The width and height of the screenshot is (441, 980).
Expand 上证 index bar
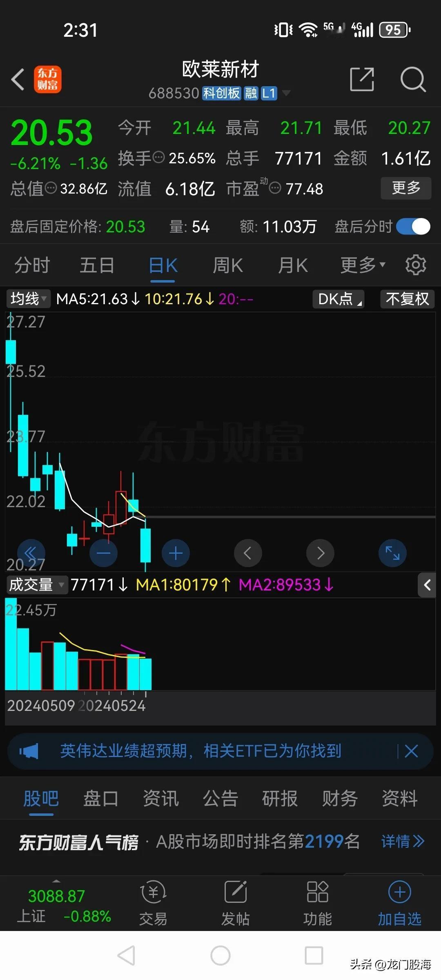(56, 881)
